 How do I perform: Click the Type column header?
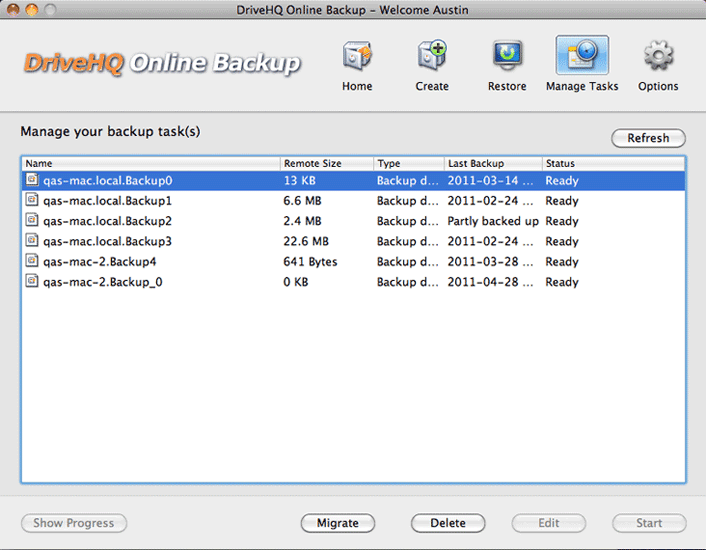408,163
